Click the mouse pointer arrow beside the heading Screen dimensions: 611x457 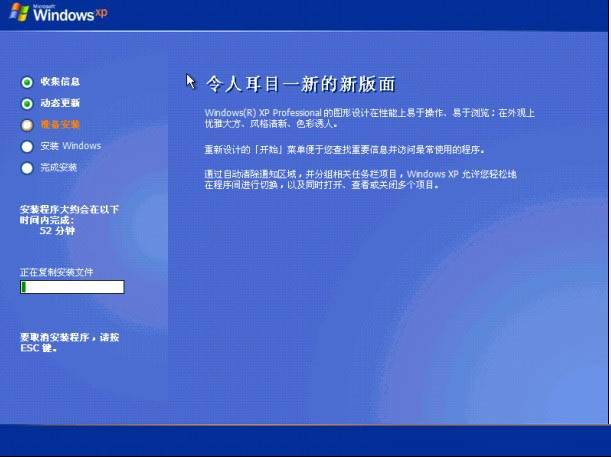tap(191, 81)
